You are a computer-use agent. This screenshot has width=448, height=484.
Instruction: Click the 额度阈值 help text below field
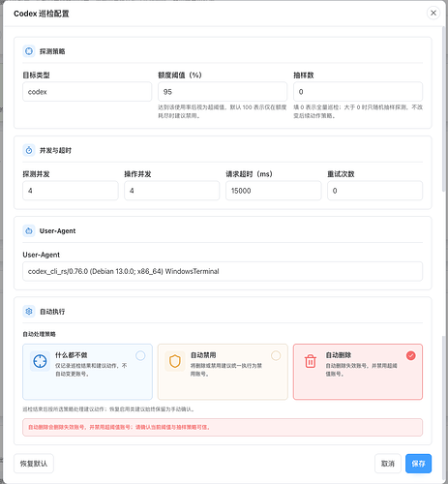click(223, 111)
